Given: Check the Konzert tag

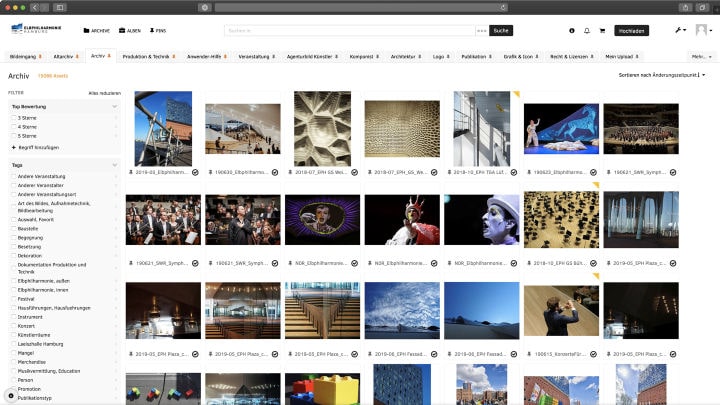Looking at the screenshot, I should click(x=14, y=326).
